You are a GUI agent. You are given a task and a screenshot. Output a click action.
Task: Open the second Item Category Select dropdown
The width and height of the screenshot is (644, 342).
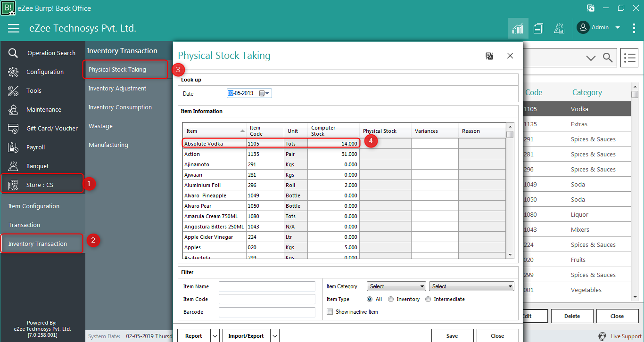click(x=471, y=286)
